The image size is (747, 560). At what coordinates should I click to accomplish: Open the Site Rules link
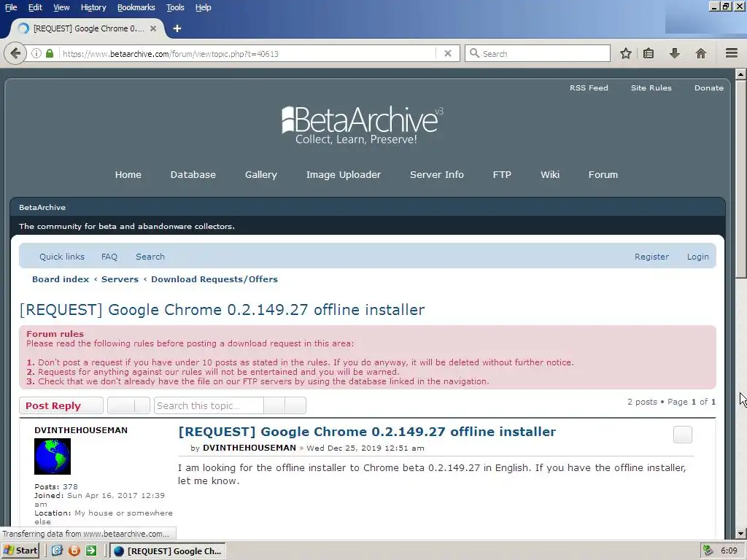(x=651, y=87)
